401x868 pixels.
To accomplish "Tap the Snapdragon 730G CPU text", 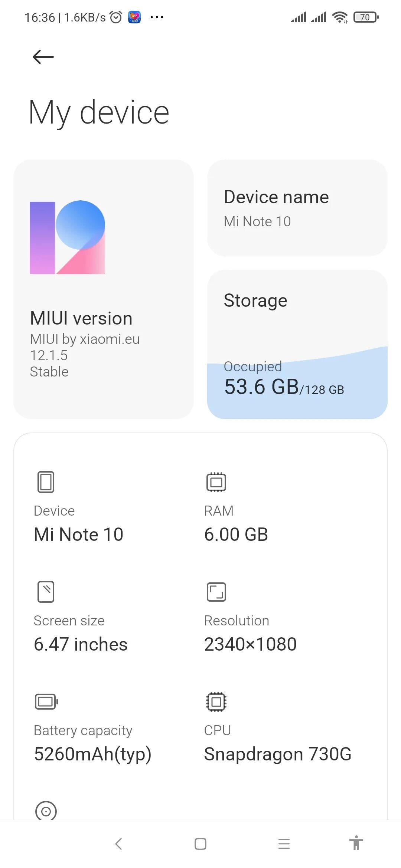I will tap(277, 754).
